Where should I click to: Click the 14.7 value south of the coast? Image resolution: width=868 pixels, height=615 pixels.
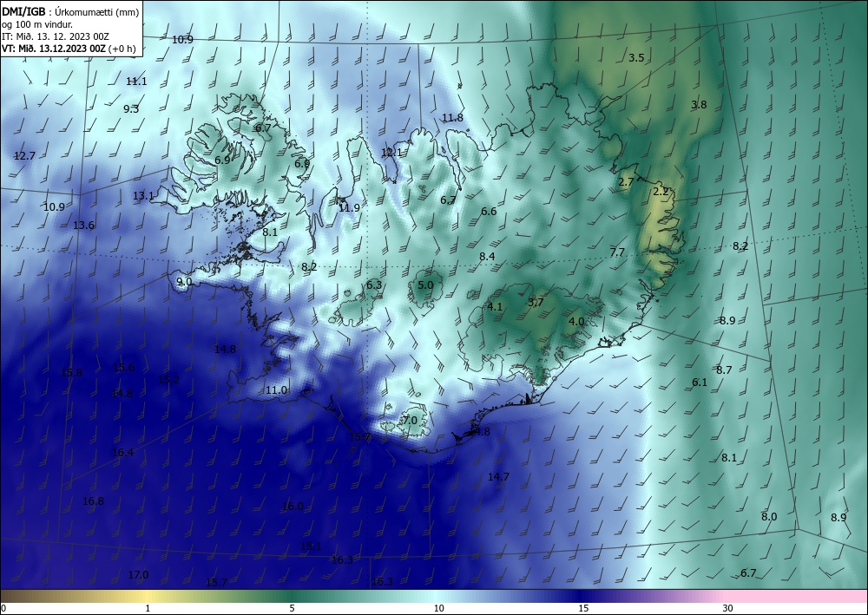pyautogui.click(x=499, y=477)
